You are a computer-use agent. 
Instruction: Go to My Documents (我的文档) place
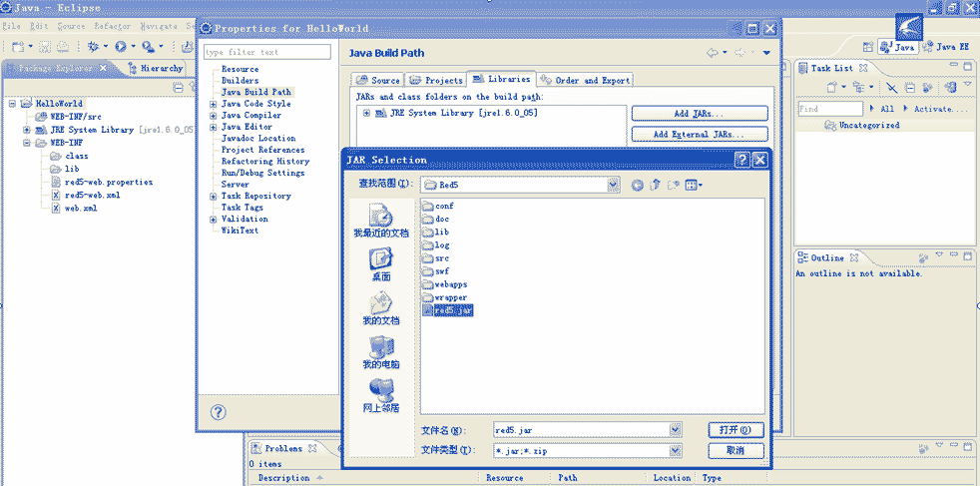coord(381,307)
